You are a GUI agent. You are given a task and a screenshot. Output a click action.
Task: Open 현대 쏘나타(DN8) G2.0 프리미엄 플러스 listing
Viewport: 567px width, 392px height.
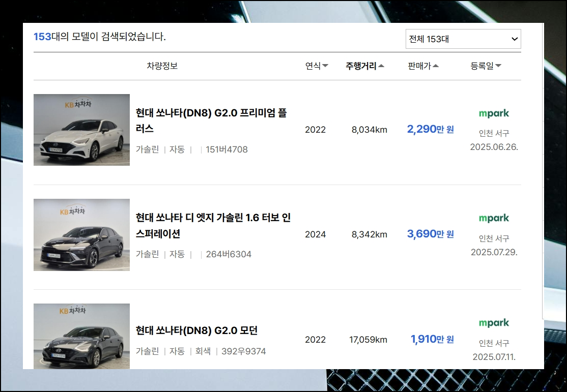211,120
